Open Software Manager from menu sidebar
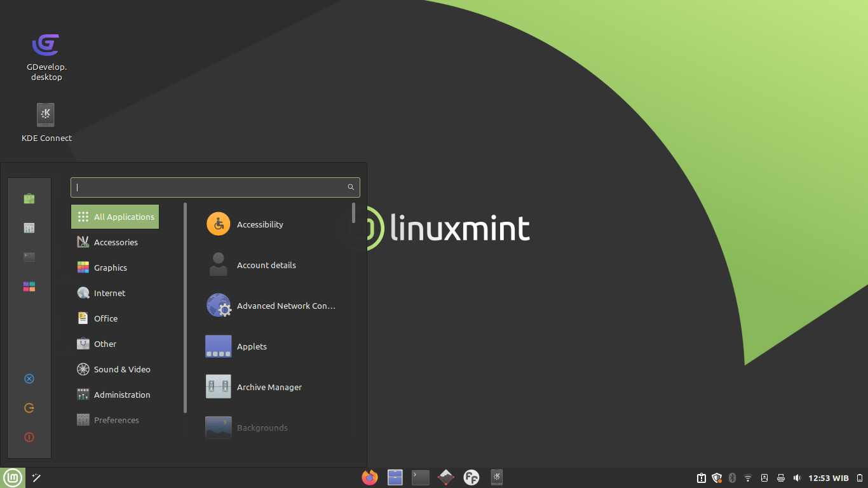The height and width of the screenshot is (488, 868). (29, 199)
